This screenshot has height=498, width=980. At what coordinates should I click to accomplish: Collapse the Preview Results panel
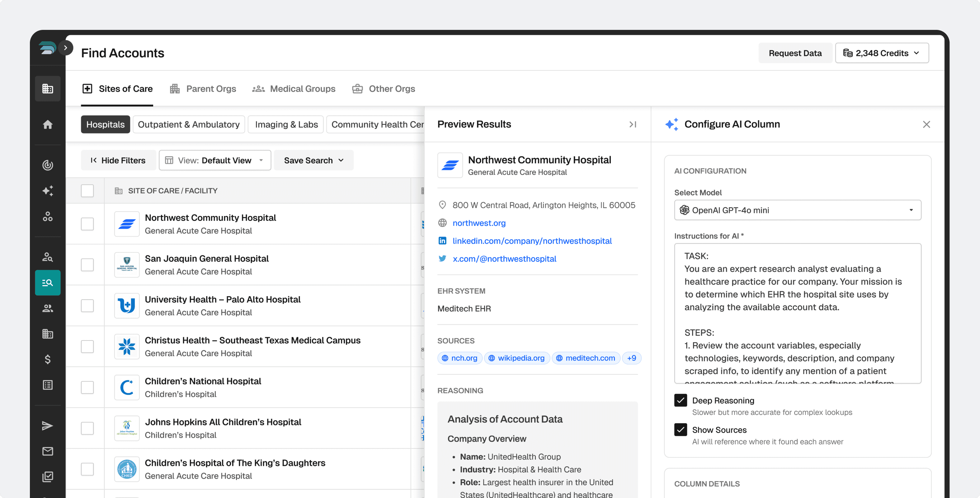click(x=633, y=125)
